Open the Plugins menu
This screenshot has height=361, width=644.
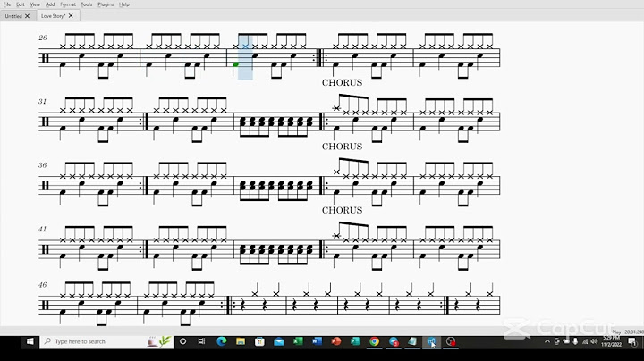pos(106,4)
